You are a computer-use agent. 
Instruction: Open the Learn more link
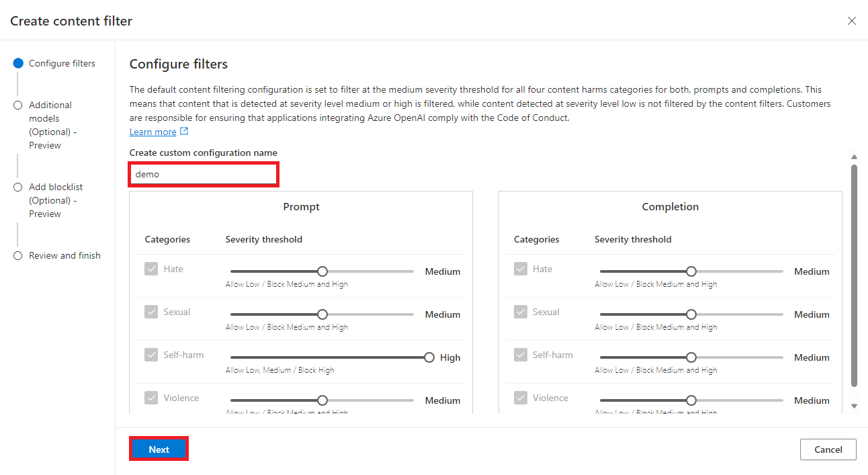tap(153, 132)
